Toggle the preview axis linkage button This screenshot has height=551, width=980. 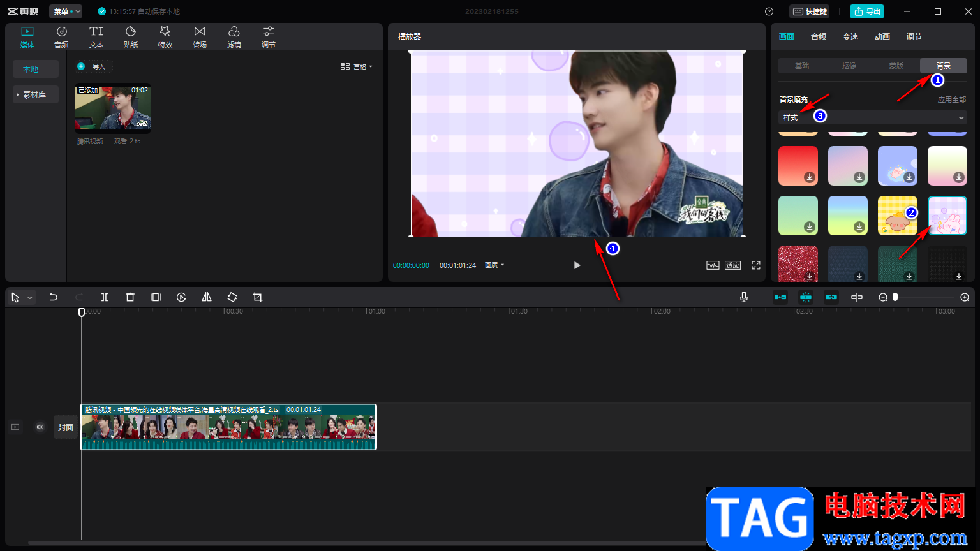click(x=857, y=297)
